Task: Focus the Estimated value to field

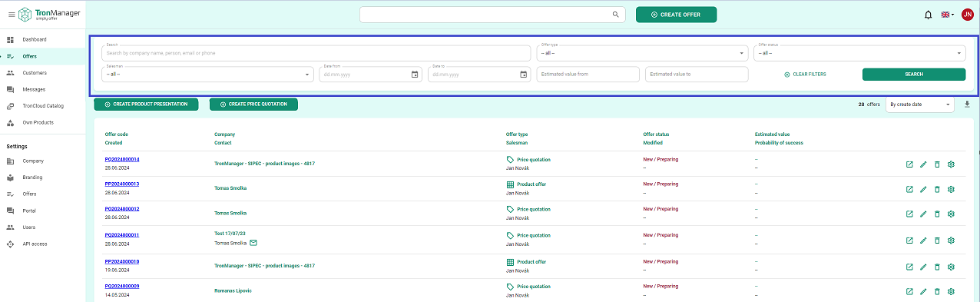Action: [x=697, y=75]
